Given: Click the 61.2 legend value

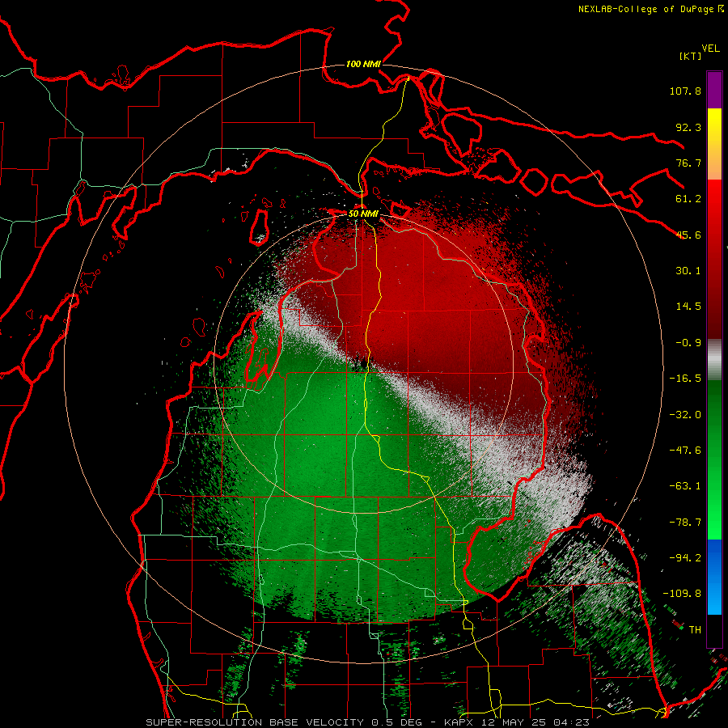Looking at the screenshot, I should click(688, 199).
